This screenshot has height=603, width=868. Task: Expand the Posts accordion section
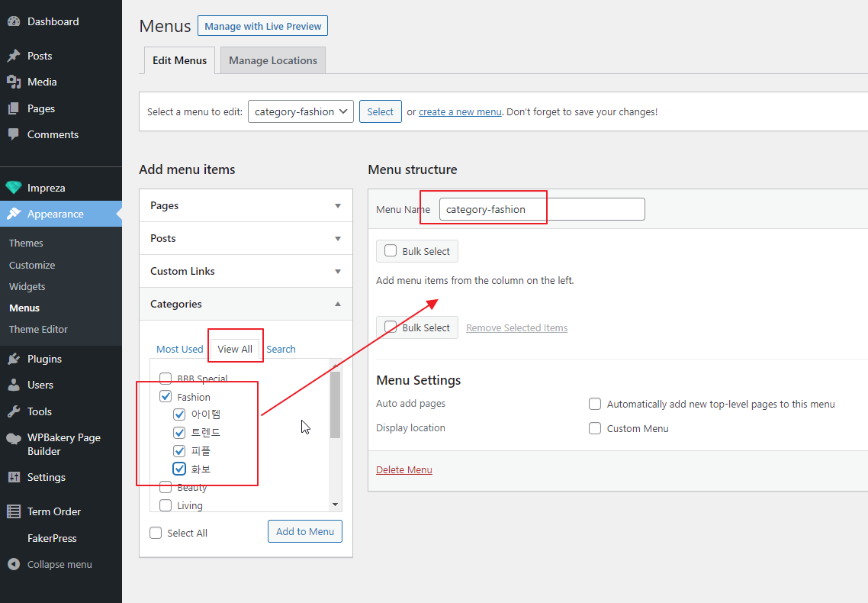pos(246,238)
